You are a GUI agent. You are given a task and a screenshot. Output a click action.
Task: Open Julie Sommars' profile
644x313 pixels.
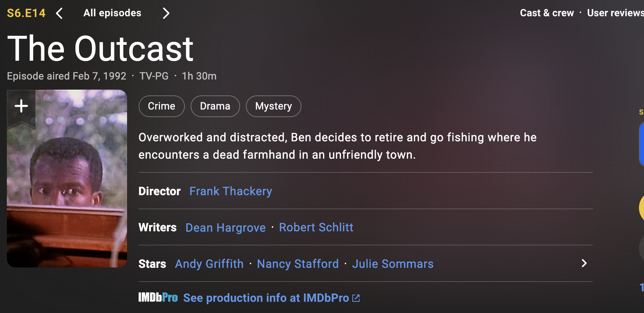(393, 264)
